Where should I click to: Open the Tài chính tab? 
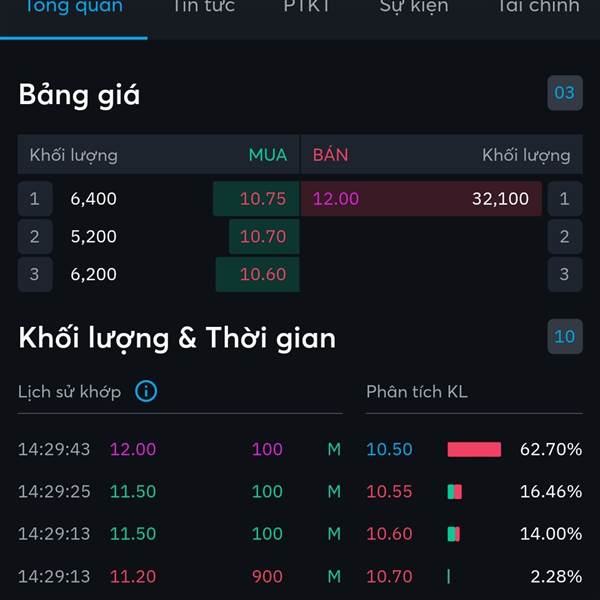click(x=538, y=7)
